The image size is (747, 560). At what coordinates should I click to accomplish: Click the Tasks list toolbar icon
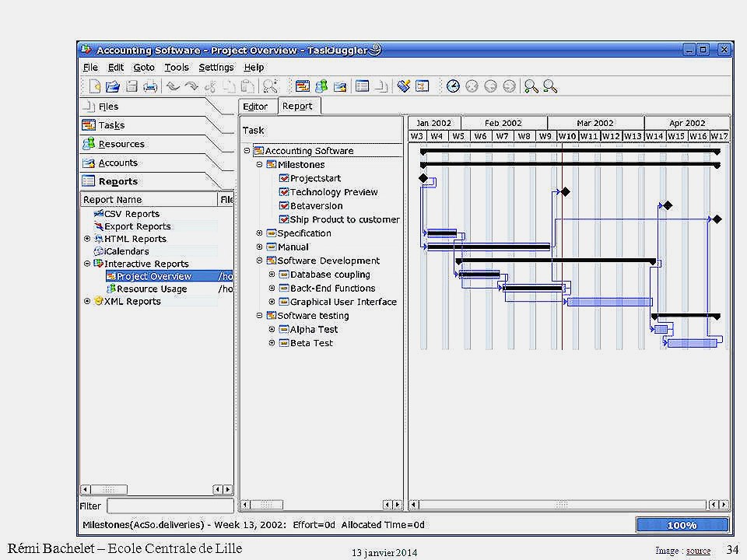coord(303,86)
